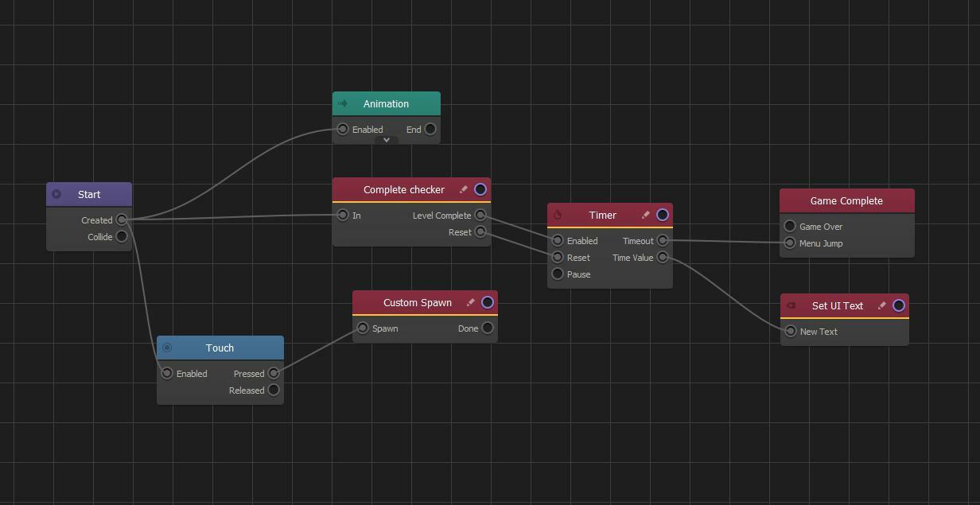Toggle the circle indicator on Timer header

click(663, 215)
